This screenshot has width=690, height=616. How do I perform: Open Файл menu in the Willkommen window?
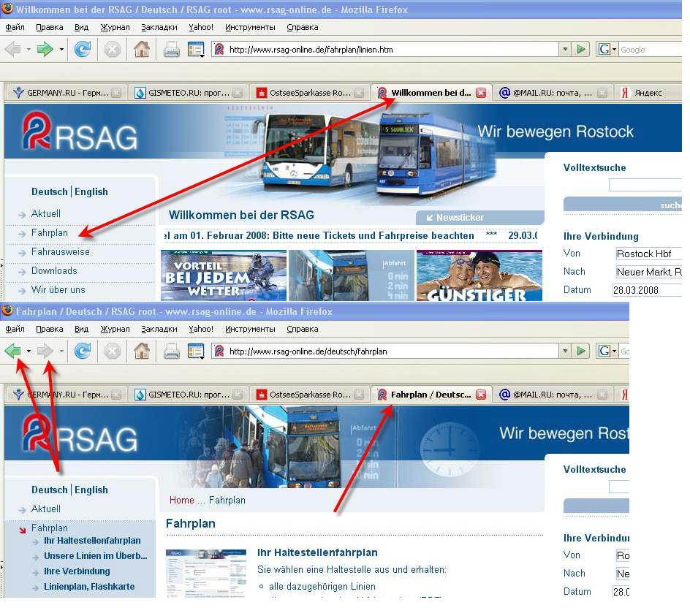(15, 27)
